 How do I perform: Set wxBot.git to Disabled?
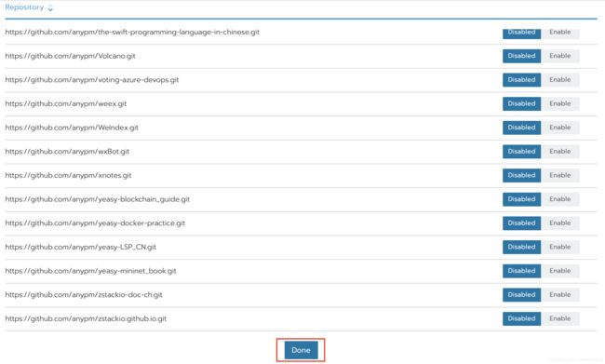click(521, 152)
